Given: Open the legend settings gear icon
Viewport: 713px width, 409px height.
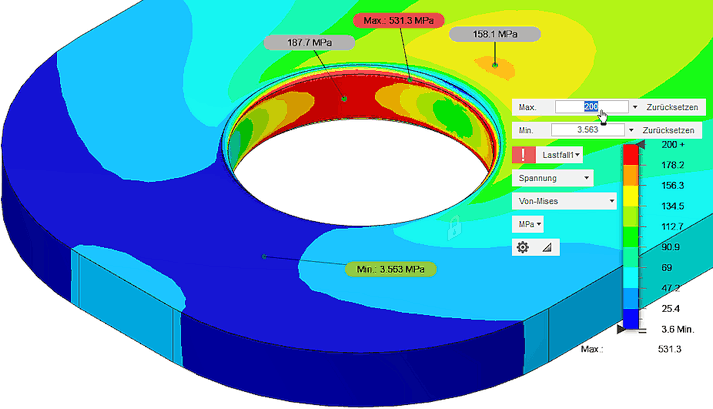Looking at the screenshot, I should (x=523, y=247).
